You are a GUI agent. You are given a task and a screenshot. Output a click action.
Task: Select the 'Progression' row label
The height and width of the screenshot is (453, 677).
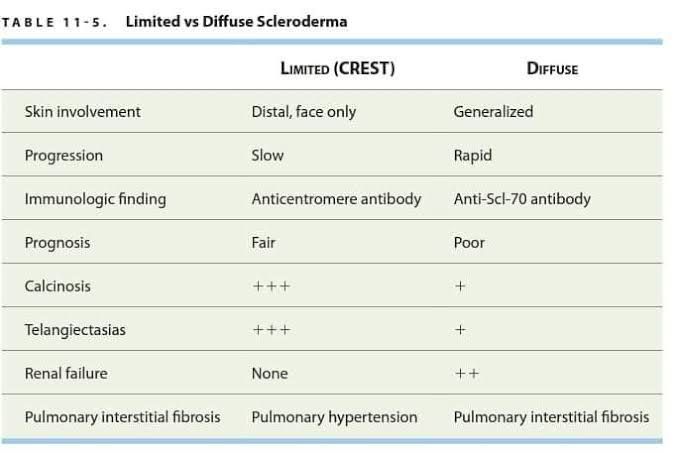(x=64, y=156)
